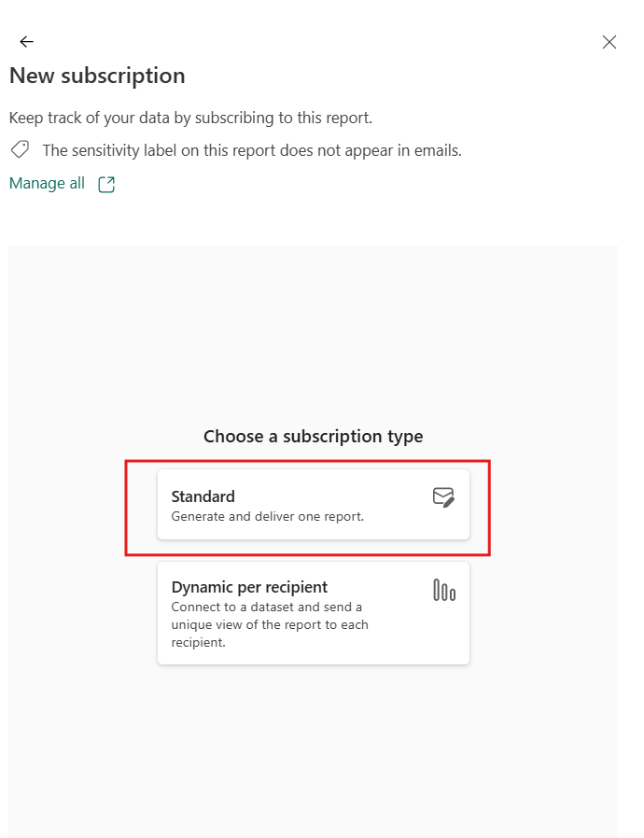This screenshot has height=838, width=644.
Task: Click the sensitivity label tag icon
Action: click(21, 149)
